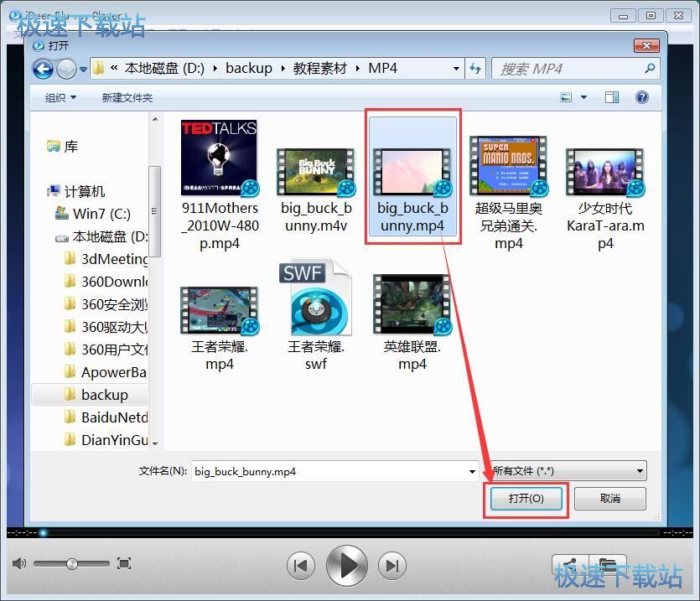Open the recent locations arrow beside Forward
The image size is (700, 601).
click(83, 70)
